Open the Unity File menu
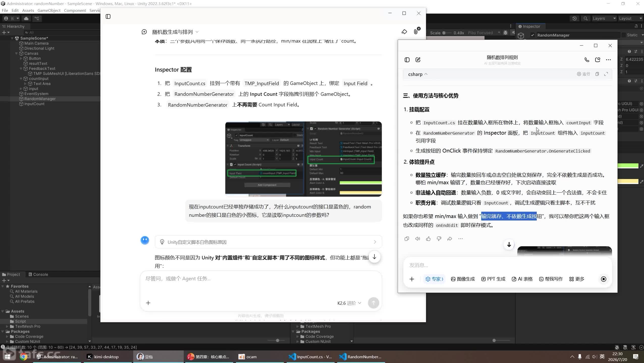The height and width of the screenshot is (363, 644). [5, 10]
